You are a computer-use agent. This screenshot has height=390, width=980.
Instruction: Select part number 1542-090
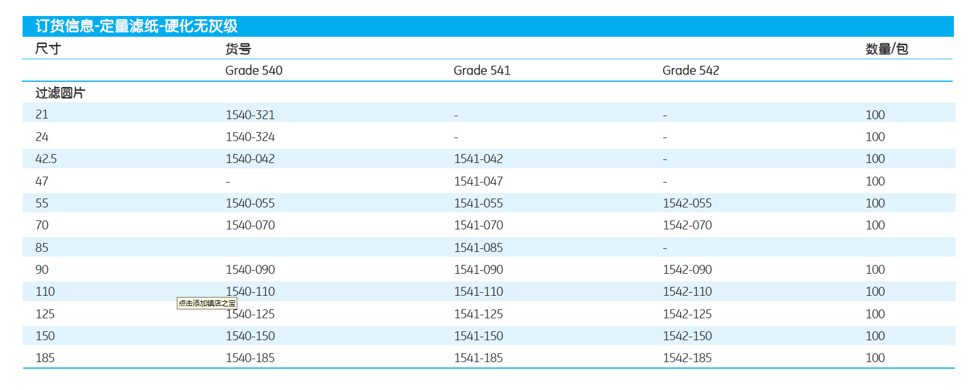coord(688,270)
